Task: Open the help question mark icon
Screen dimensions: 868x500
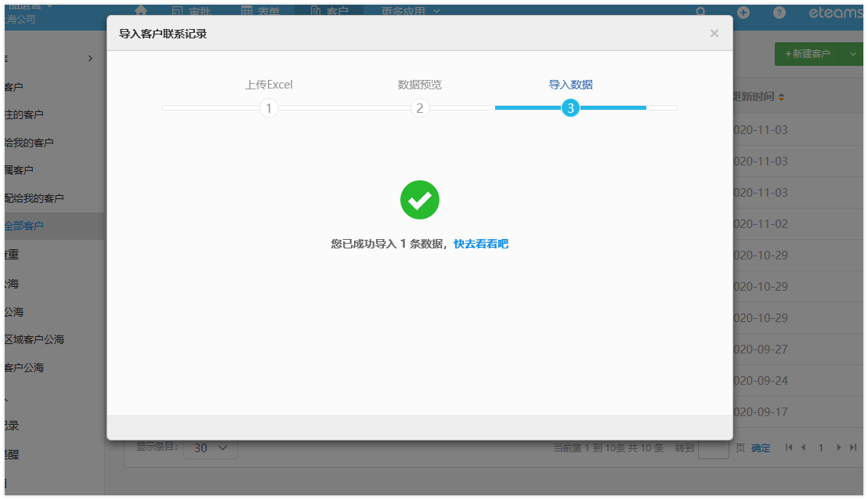Action: [x=779, y=13]
